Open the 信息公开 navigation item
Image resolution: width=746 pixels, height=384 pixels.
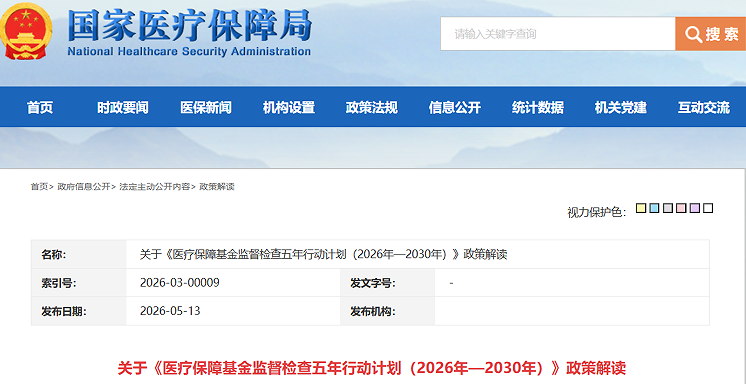(x=454, y=108)
